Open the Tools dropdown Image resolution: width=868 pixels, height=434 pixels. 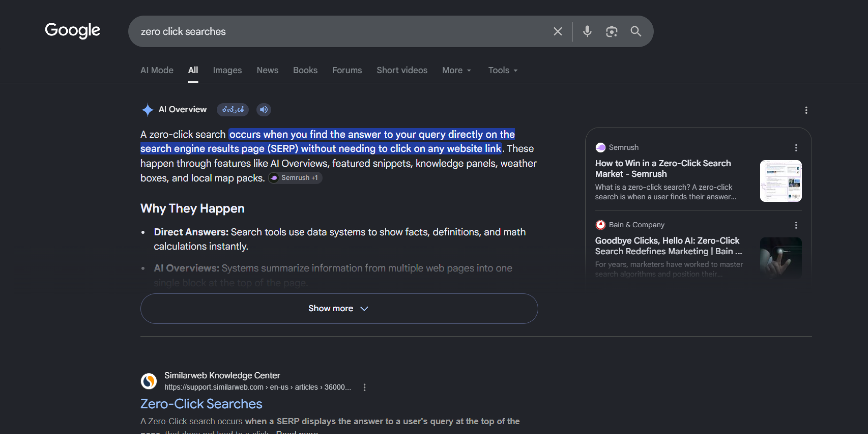[503, 70]
